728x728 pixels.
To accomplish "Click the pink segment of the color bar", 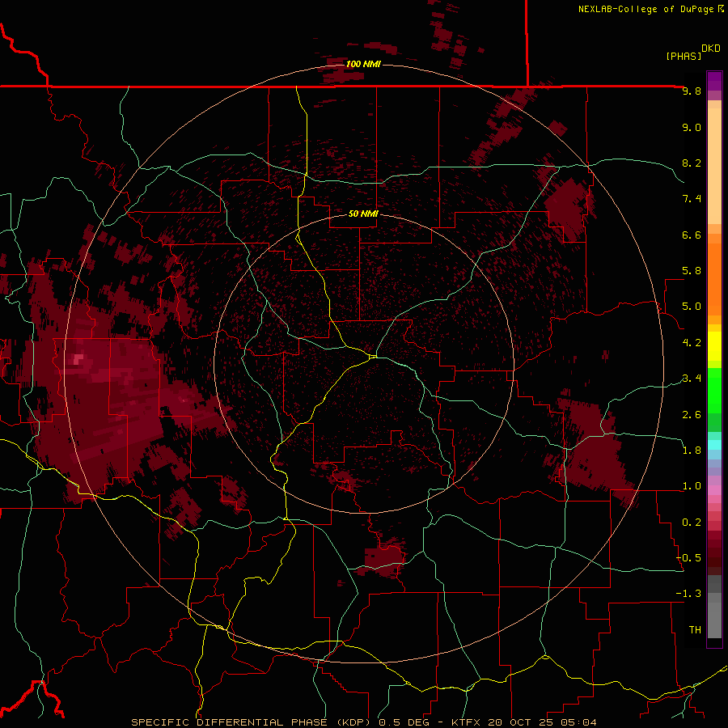I will click(714, 490).
